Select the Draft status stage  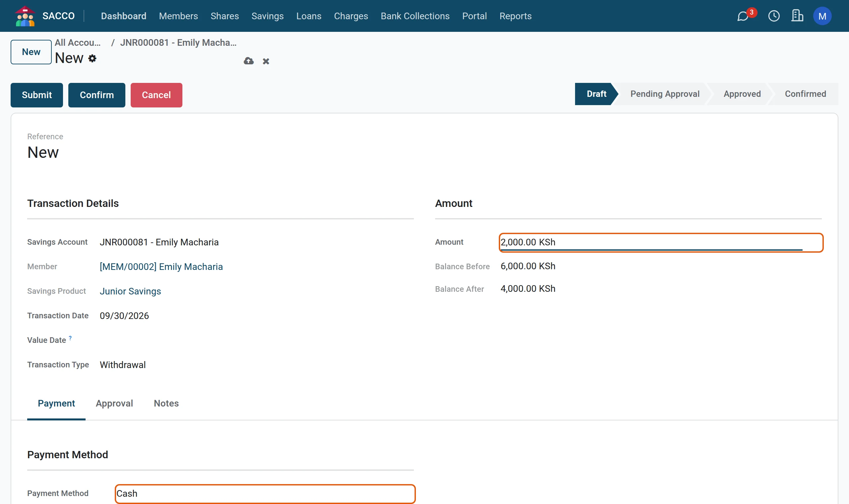(596, 94)
